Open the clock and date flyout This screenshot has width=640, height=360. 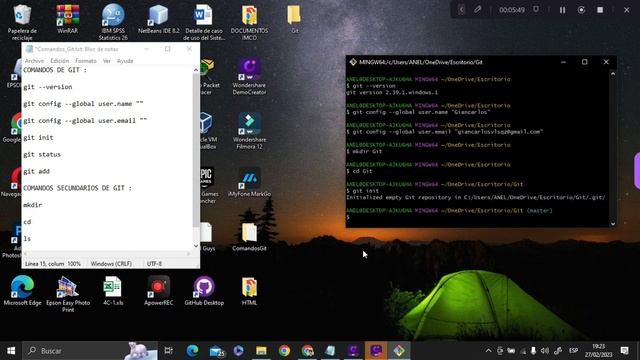598,351
